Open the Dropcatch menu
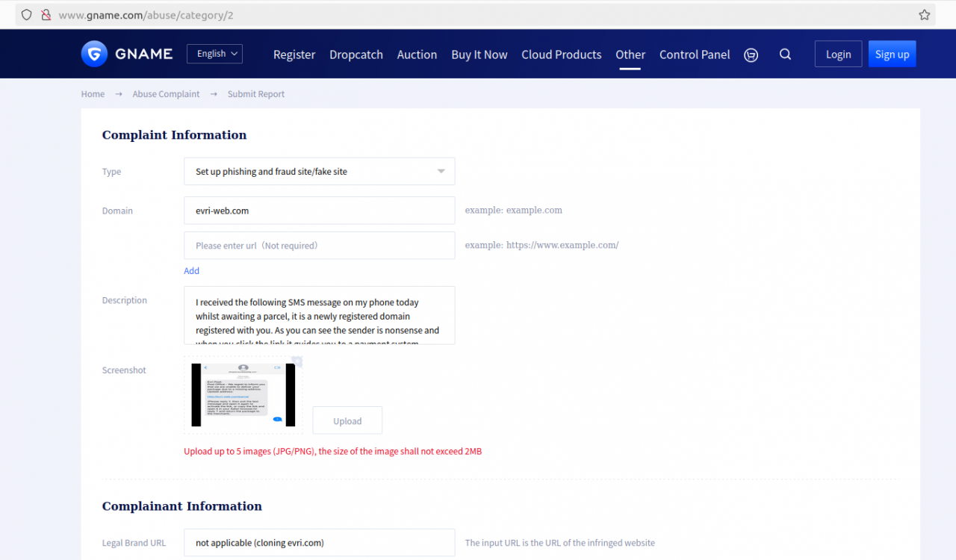The height and width of the screenshot is (560, 956). click(x=356, y=55)
